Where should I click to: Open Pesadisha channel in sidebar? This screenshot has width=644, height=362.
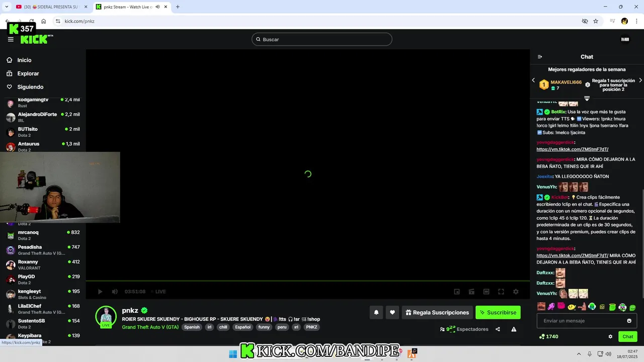(43, 250)
